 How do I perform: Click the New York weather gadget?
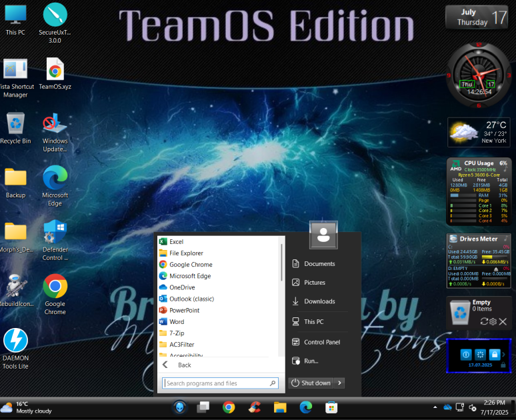[x=479, y=132]
